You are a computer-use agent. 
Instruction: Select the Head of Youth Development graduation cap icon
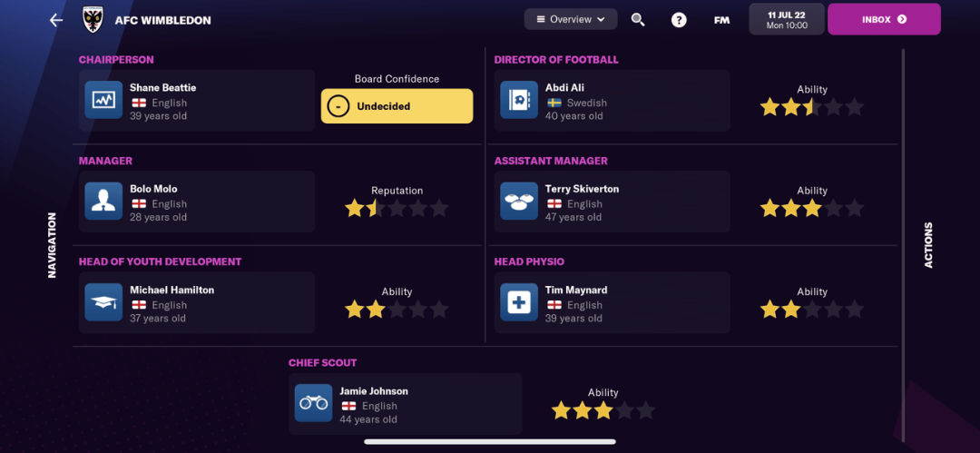click(x=103, y=302)
